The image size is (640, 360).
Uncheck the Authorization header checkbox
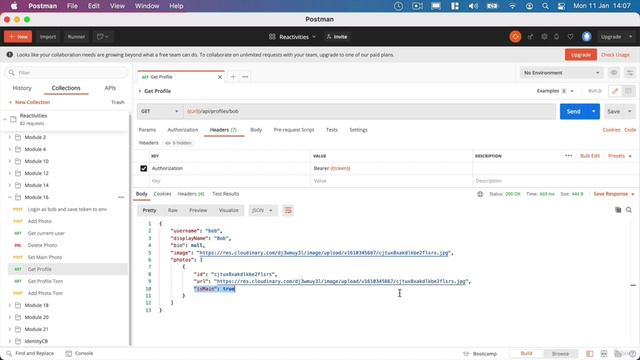[x=144, y=168]
